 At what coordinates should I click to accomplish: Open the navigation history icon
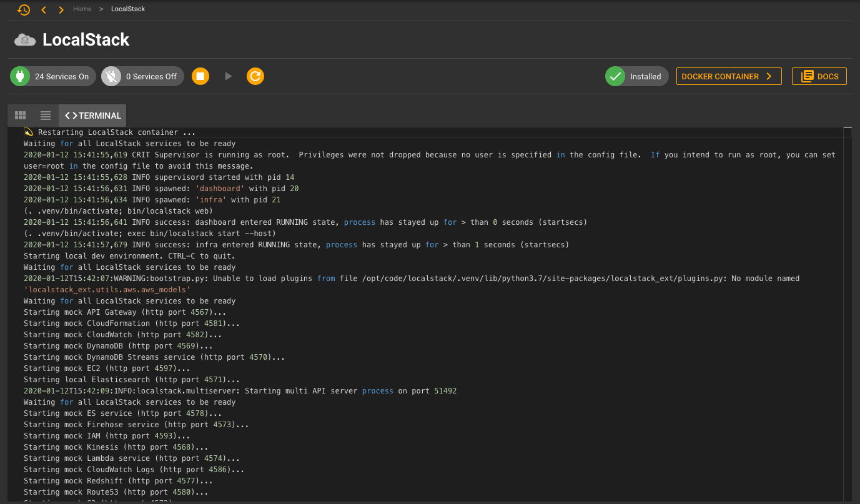pos(23,9)
